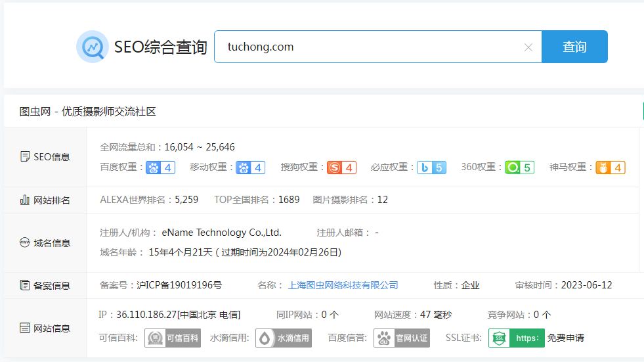Select the 域名信息 www globe icon

(x=25, y=242)
